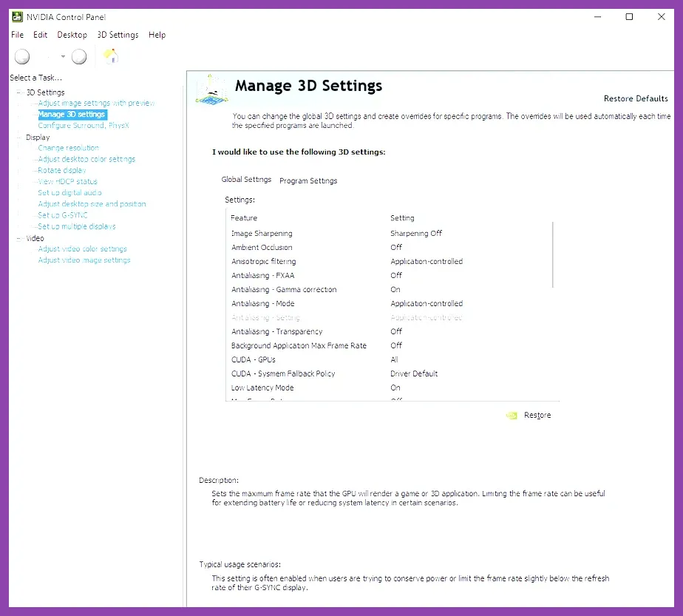Open the Help menu
The height and width of the screenshot is (616, 683).
tap(157, 35)
